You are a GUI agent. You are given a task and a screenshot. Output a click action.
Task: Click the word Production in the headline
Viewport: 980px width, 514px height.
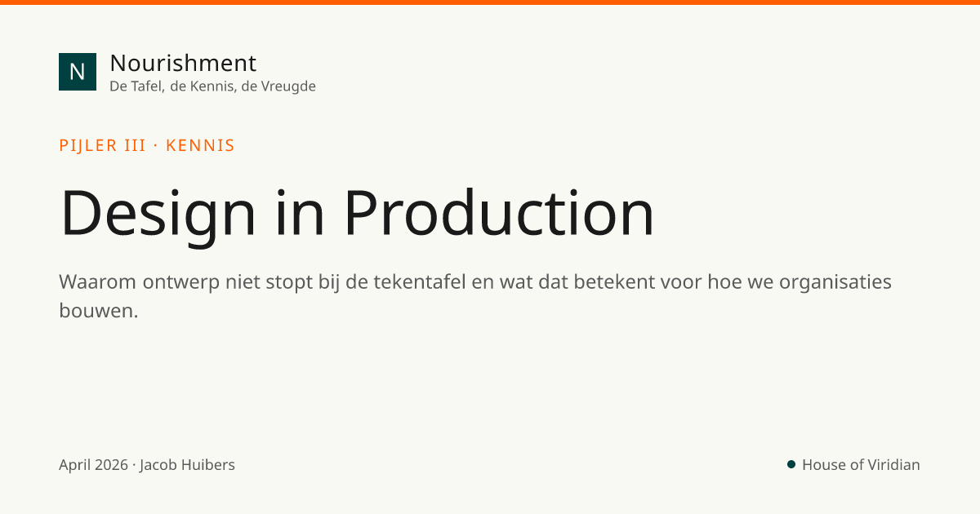(498, 213)
